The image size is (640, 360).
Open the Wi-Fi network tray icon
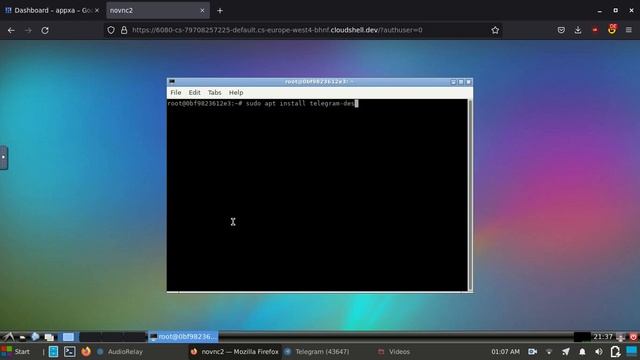(549, 351)
